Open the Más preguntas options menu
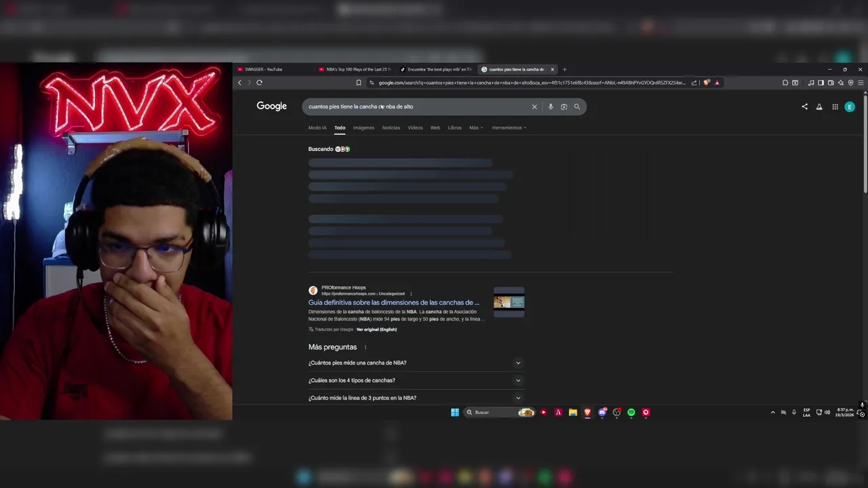 365,347
